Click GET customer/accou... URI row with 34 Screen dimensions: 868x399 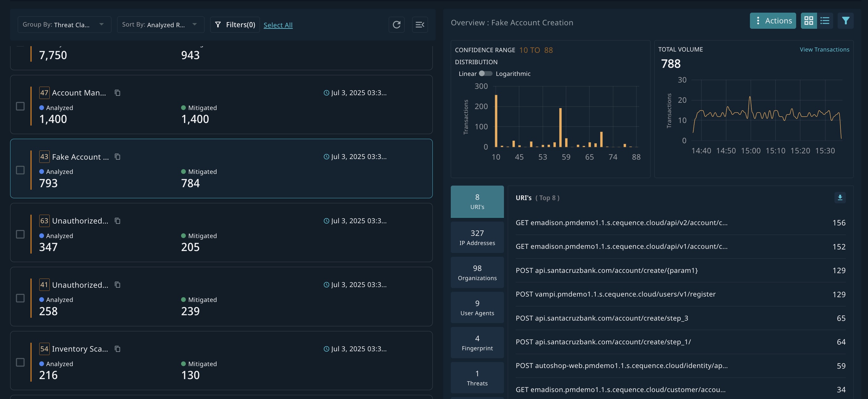pyautogui.click(x=680, y=390)
